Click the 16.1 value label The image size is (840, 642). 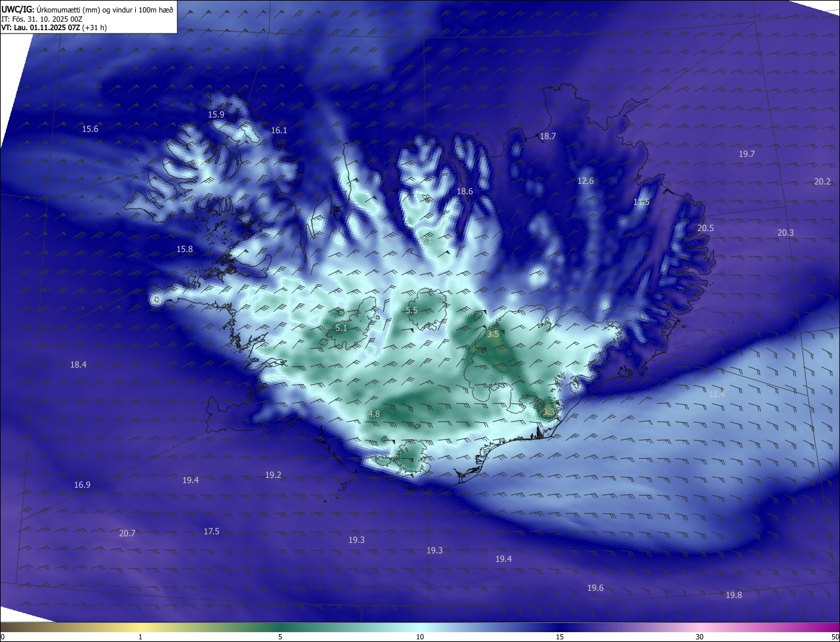click(279, 131)
